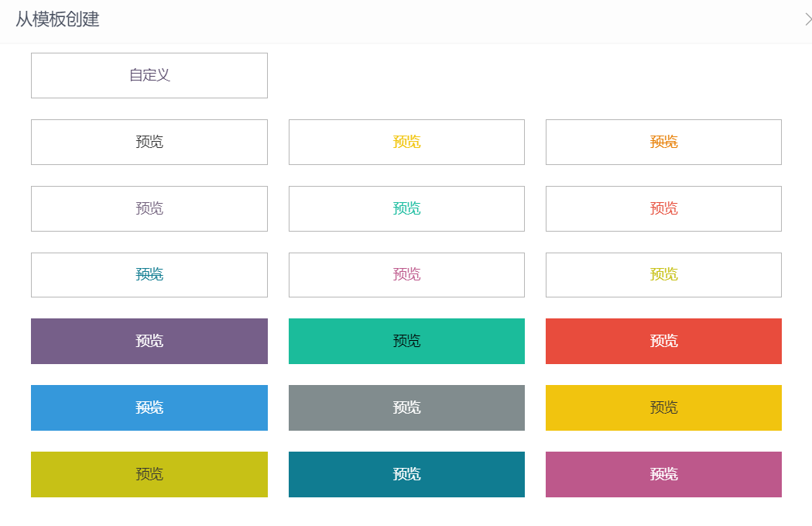
Task: Select the solid olive 预览 template
Action: point(149,474)
